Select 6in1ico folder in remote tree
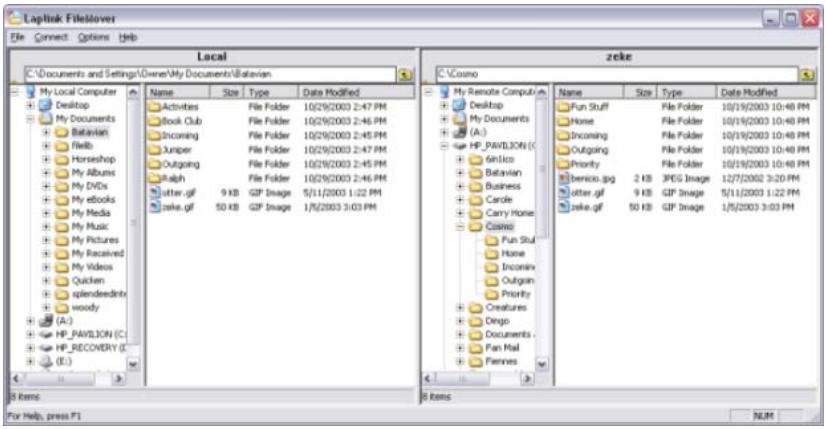Image resolution: width=826 pixels, height=429 pixels. pos(499,159)
